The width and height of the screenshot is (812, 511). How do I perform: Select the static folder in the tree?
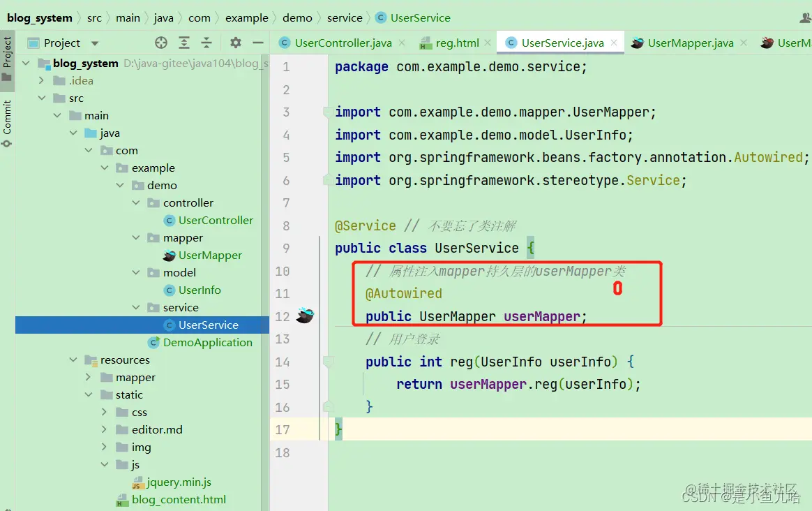[129, 395]
